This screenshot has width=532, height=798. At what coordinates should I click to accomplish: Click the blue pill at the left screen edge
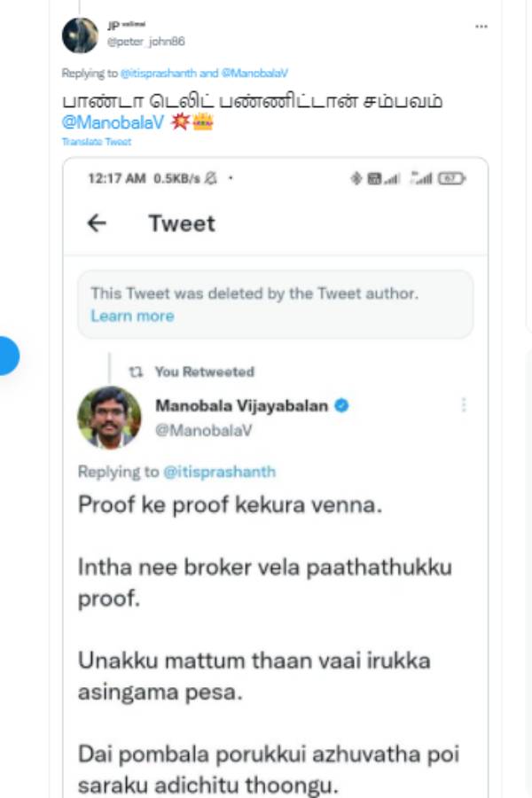(x=6, y=354)
